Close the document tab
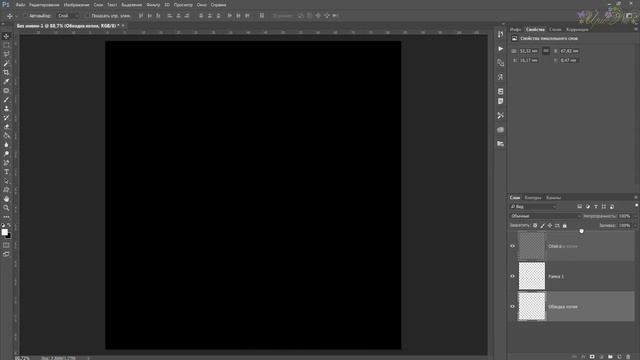This screenshot has width=640, height=360. pyautogui.click(x=123, y=26)
